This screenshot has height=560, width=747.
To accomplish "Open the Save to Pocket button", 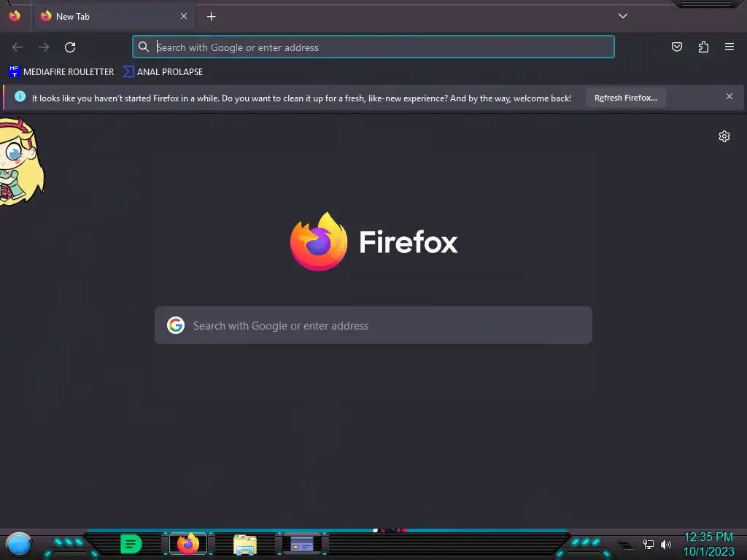I will click(x=676, y=47).
